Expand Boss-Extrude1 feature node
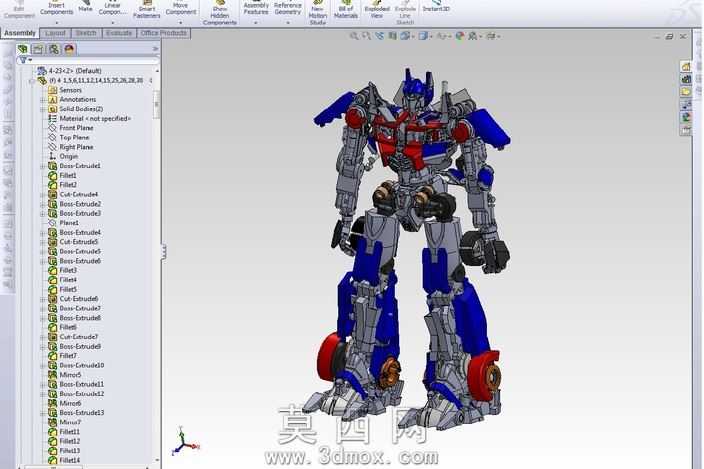Viewport: 704px width, 469px height. [43, 166]
